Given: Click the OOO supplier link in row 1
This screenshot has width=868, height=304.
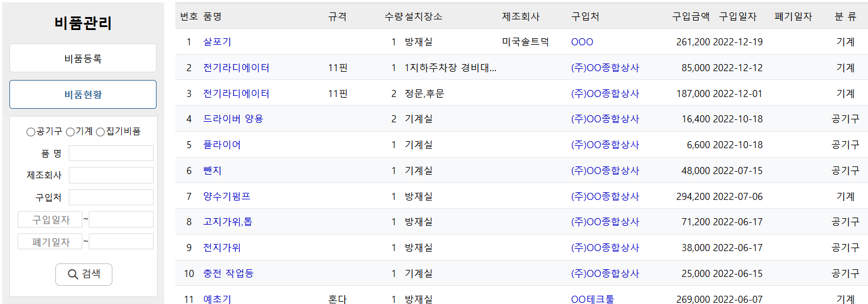Looking at the screenshot, I should [x=582, y=42].
